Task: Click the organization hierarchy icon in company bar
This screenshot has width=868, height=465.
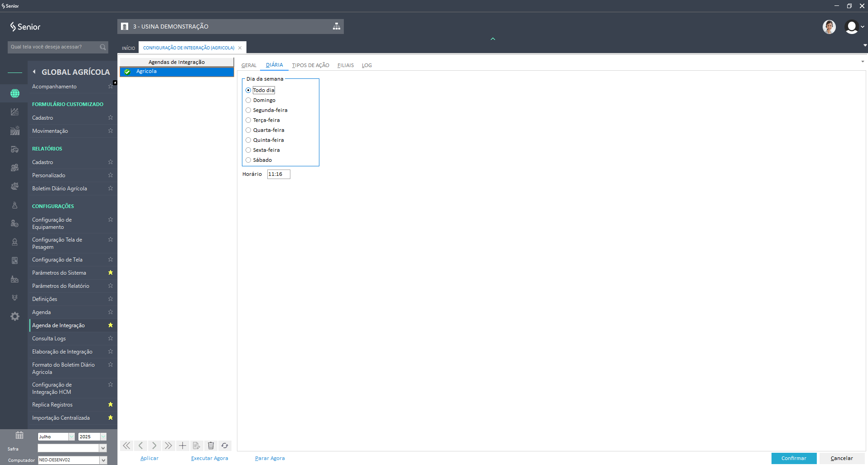Action: click(x=337, y=26)
